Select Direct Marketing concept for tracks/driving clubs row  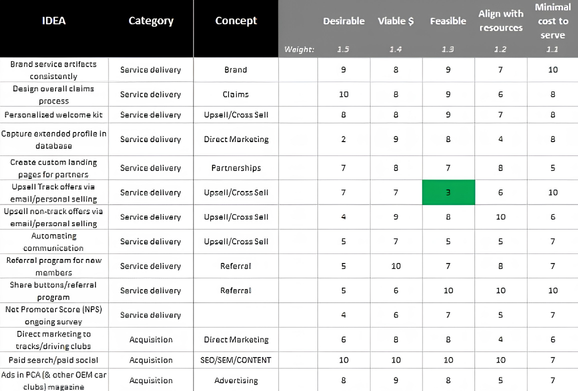[x=236, y=339]
